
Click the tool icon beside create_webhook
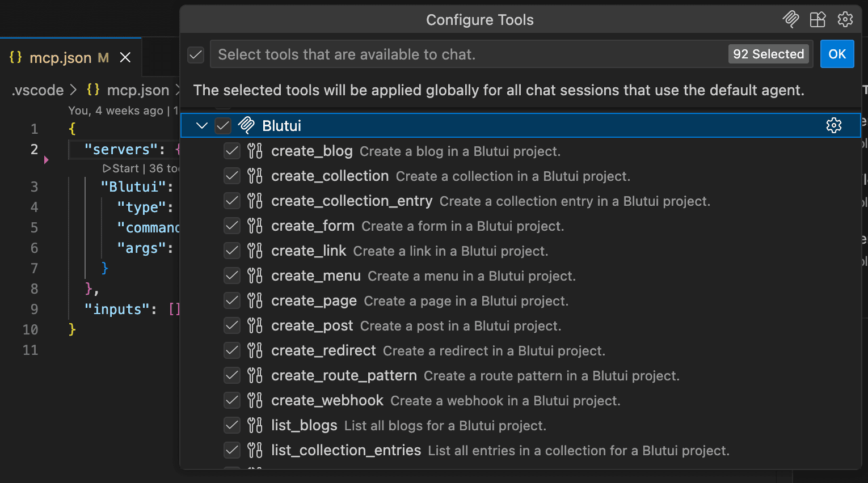[x=255, y=401]
